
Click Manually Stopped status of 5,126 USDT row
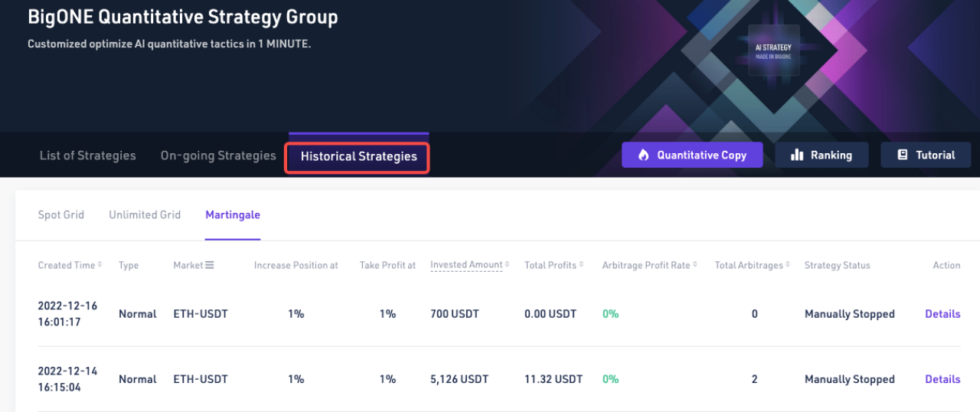pyautogui.click(x=850, y=379)
